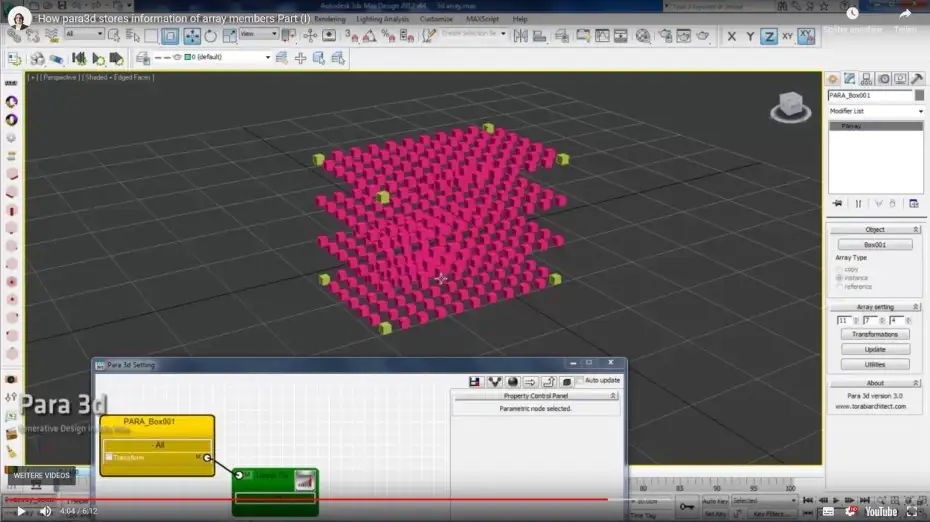Open the Create command panel tab
The image size is (930, 522).
(833, 79)
